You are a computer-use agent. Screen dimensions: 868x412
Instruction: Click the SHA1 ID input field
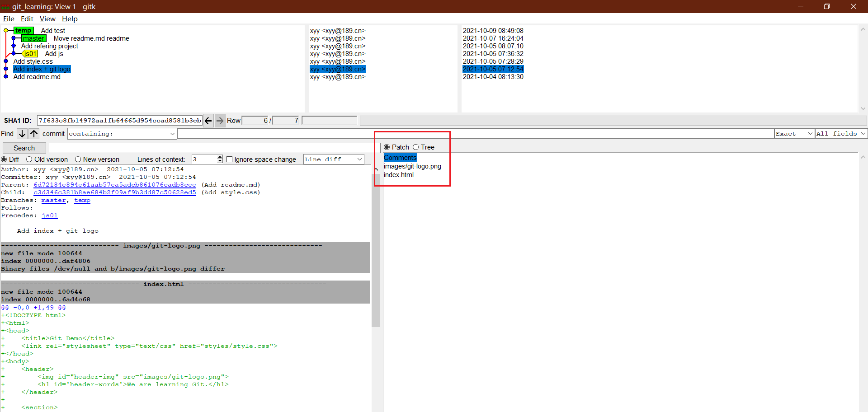click(119, 121)
